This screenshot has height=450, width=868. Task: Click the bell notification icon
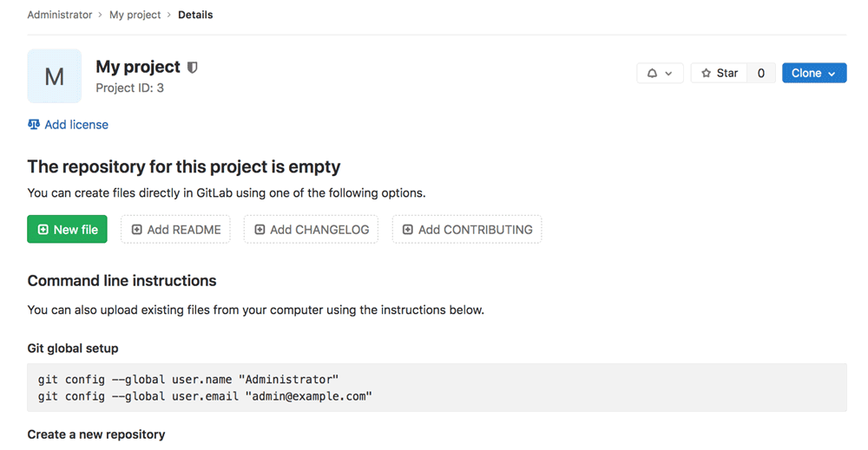pyautogui.click(x=652, y=74)
